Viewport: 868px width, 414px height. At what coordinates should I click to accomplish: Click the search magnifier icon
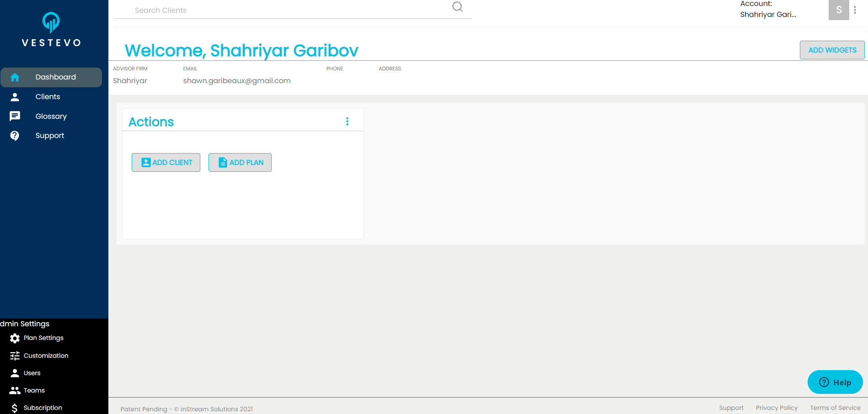coord(457,7)
